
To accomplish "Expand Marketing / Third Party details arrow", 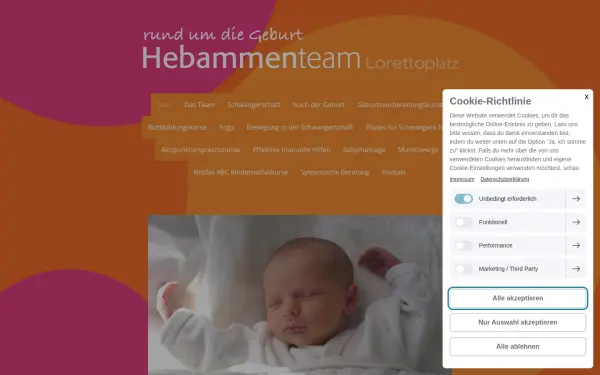I will tap(576, 269).
